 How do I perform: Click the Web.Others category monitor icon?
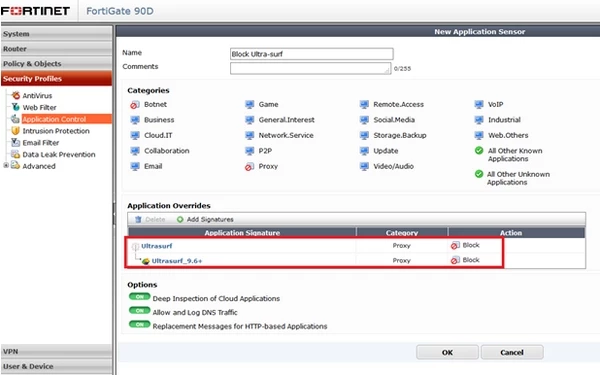[479, 135]
